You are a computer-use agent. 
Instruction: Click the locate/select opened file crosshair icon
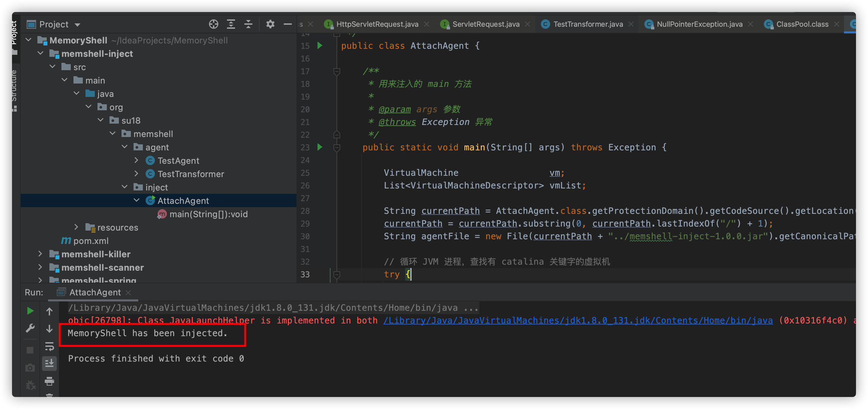click(213, 24)
